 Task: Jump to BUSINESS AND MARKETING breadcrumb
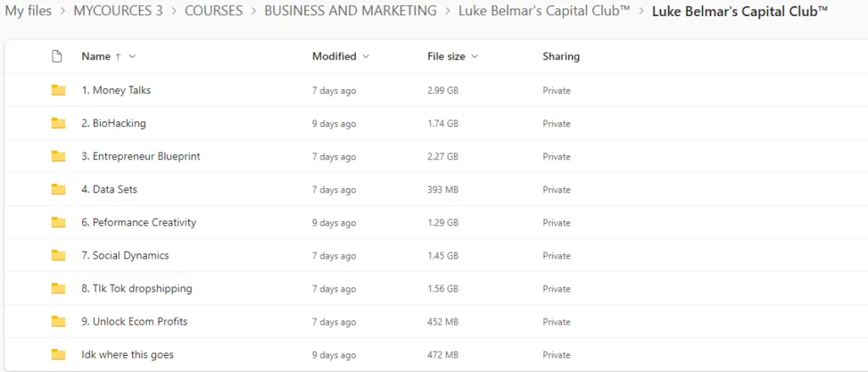coord(350,11)
